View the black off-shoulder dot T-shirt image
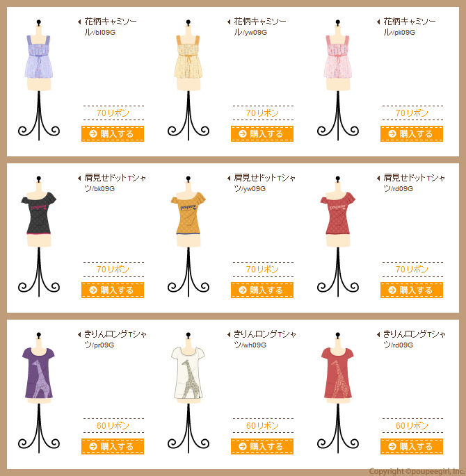The width and height of the screenshot is (466, 476). tap(39, 236)
